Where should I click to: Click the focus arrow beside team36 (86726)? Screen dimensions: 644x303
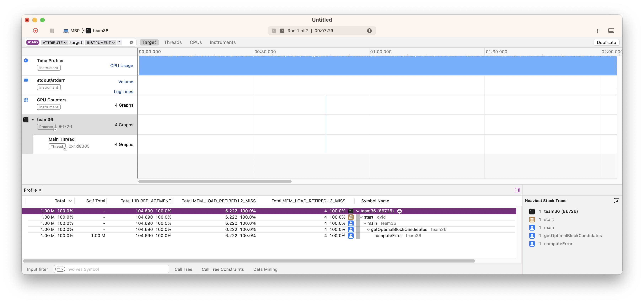(400, 211)
